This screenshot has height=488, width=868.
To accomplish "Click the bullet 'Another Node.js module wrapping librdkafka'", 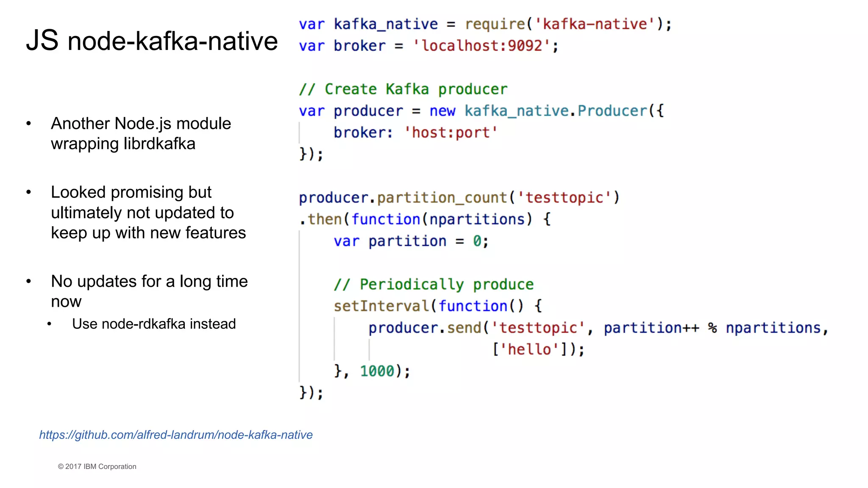I will click(141, 133).
